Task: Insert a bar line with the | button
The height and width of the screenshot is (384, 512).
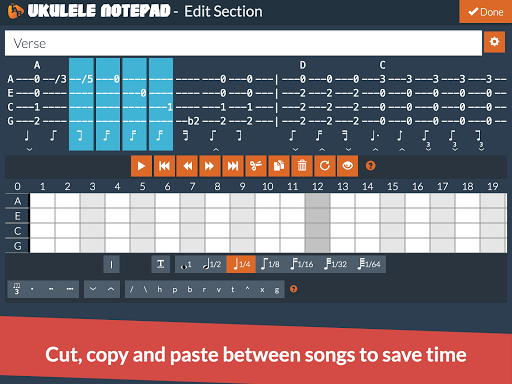Action: pyautogui.click(x=111, y=264)
